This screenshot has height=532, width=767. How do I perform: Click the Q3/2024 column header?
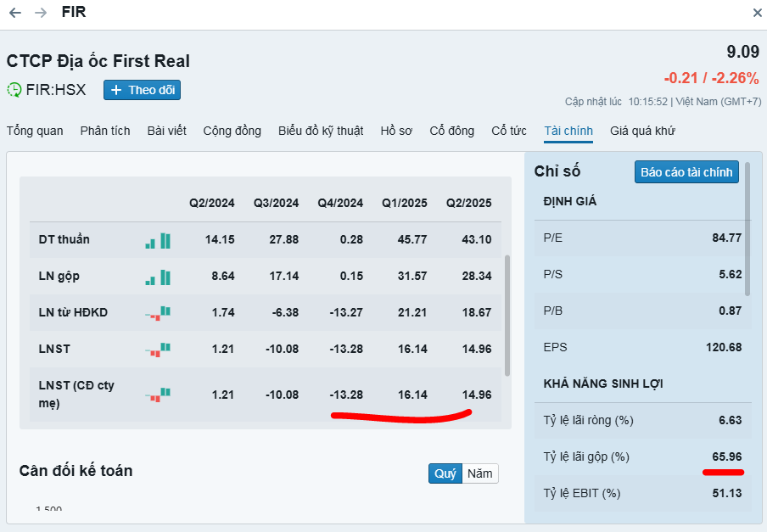pos(276,203)
